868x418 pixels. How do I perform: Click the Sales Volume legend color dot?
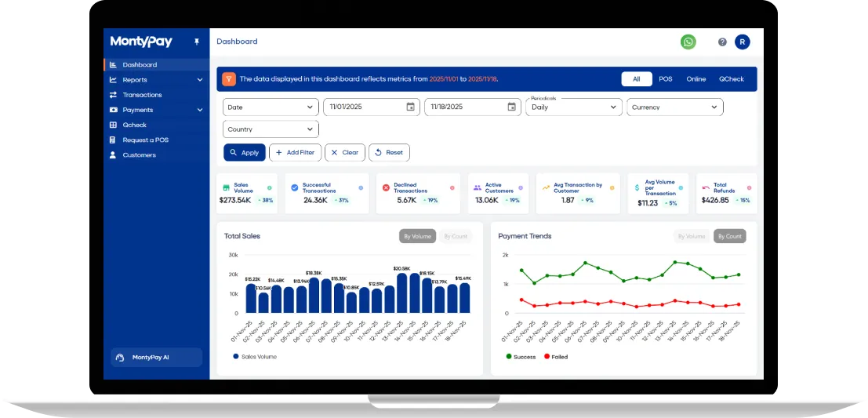(x=235, y=356)
